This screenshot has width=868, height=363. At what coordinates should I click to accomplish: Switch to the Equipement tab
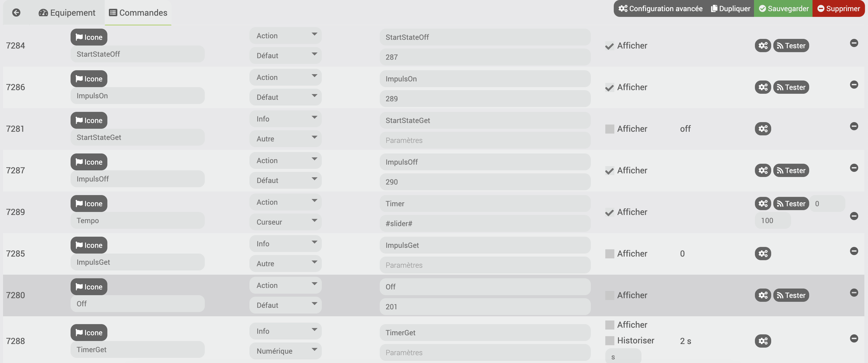pyautogui.click(x=67, y=12)
